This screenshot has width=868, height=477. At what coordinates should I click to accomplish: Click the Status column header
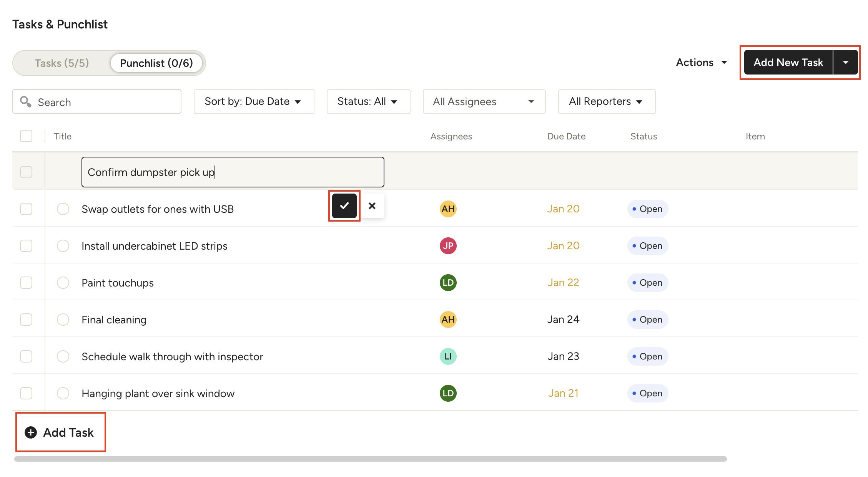coord(644,136)
